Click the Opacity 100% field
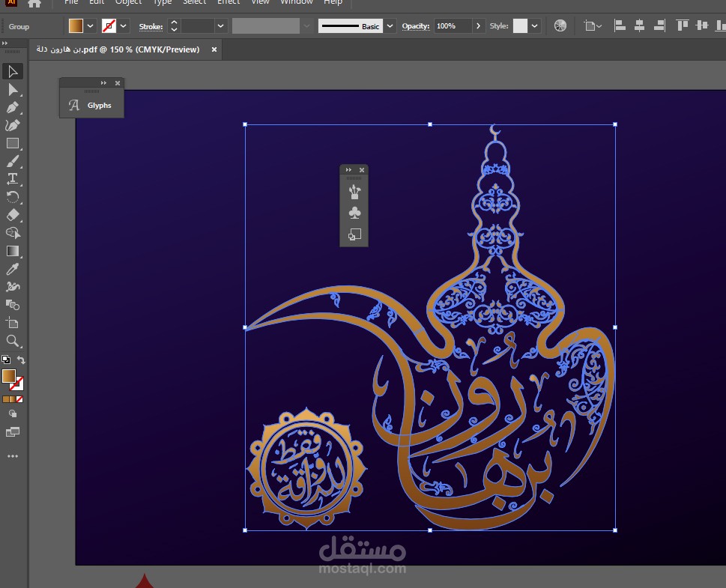 click(453, 26)
